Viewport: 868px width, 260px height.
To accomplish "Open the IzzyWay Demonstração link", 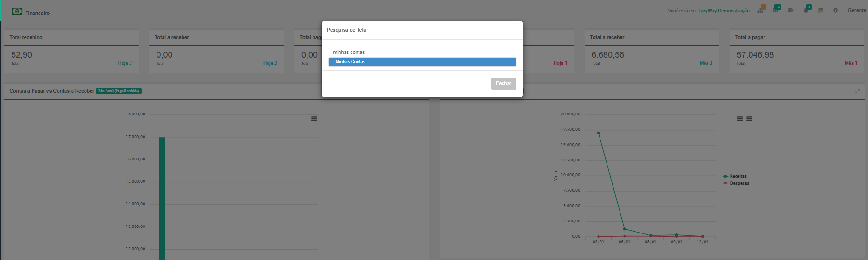I will click(724, 11).
